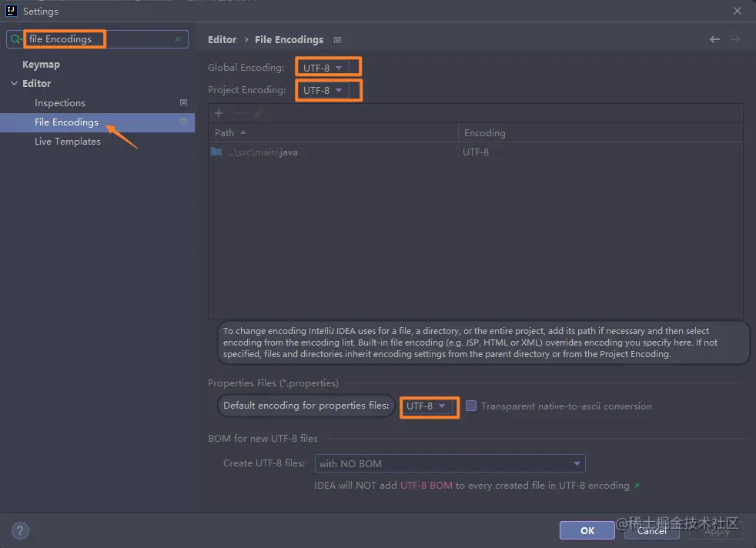Navigate forward with the right arrow
This screenshot has height=548, width=756.
coord(735,39)
